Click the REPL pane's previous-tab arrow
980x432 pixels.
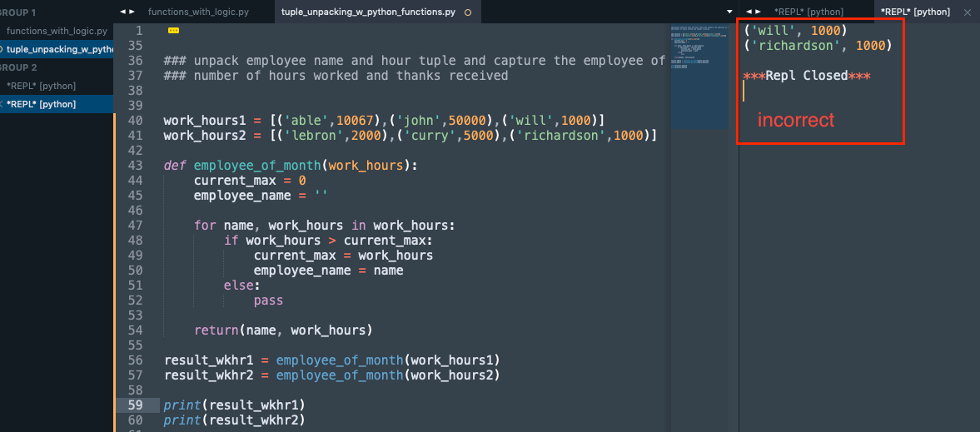click(x=749, y=12)
